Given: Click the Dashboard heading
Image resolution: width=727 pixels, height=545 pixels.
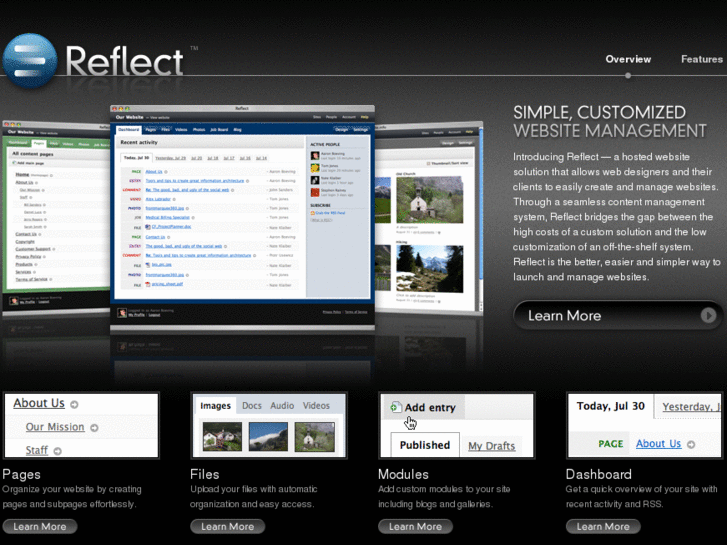Looking at the screenshot, I should 599,474.
